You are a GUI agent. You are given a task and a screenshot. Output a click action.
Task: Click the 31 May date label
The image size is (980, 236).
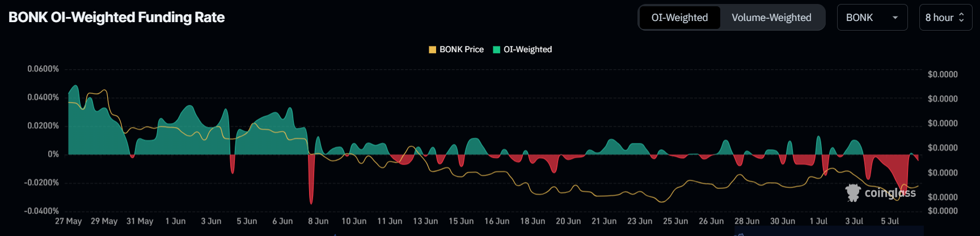pyautogui.click(x=140, y=221)
